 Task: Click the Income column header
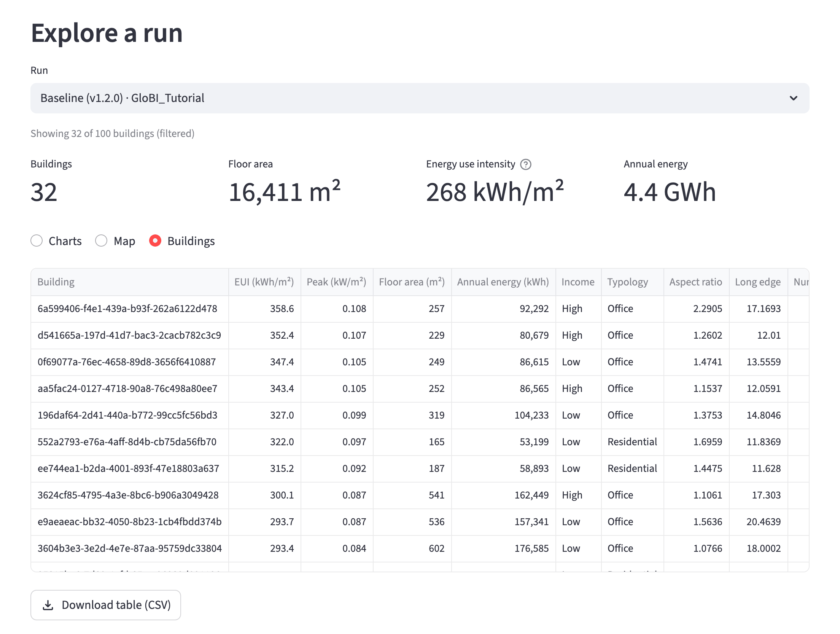click(578, 282)
